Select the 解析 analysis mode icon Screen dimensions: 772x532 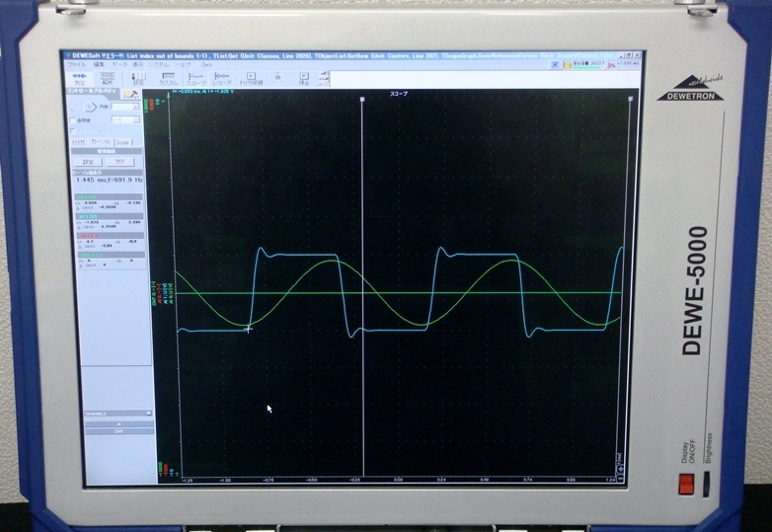point(107,79)
